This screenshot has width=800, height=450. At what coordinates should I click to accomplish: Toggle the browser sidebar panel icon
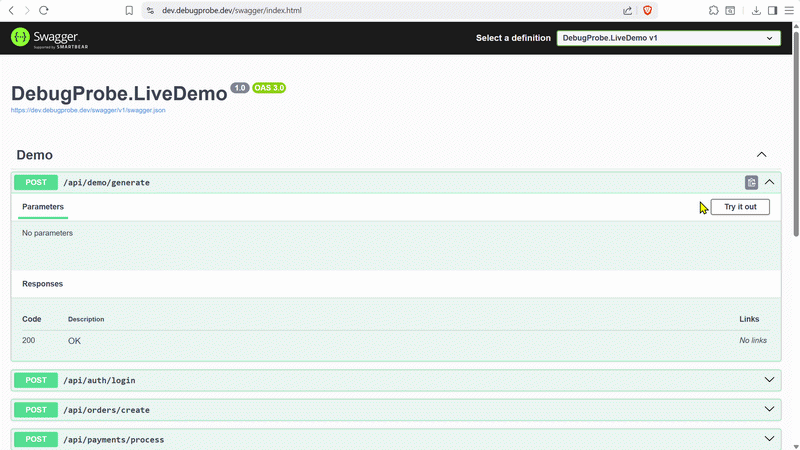pyautogui.click(x=772, y=10)
